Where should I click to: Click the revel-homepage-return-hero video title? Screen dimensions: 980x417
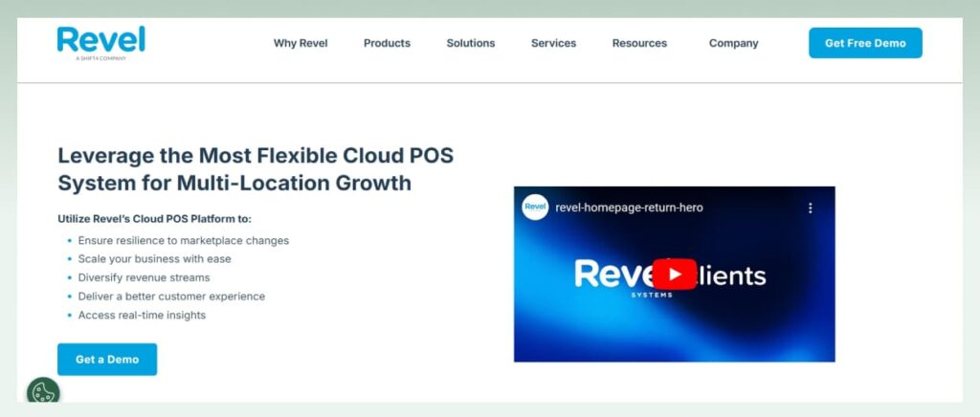point(629,208)
